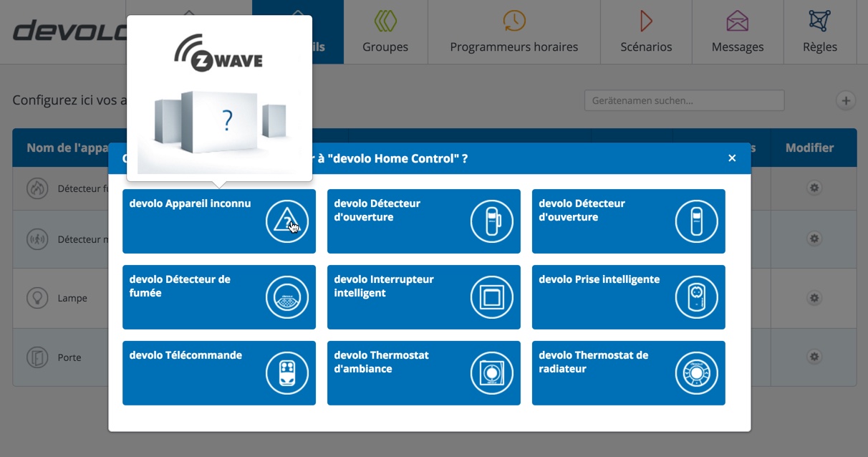Select the devolo Télécommande tile

click(x=218, y=372)
